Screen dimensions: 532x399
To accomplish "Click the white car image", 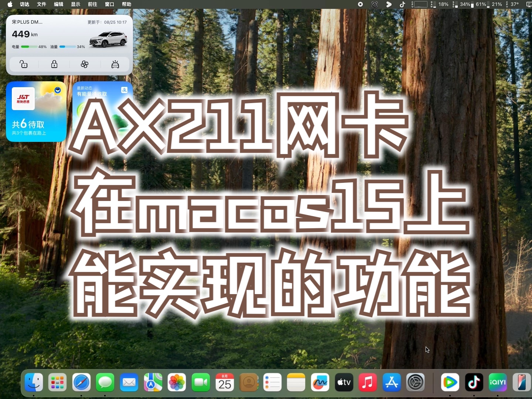I will tap(108, 39).
